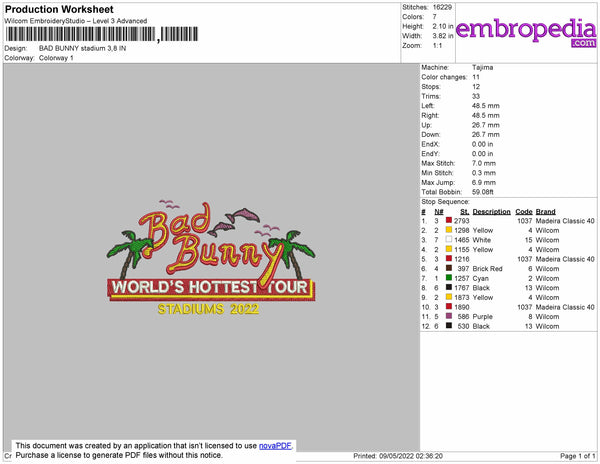Image resolution: width=600 pixels, height=464 pixels.
Task: Click the 'Code' column header
Action: 524,212
